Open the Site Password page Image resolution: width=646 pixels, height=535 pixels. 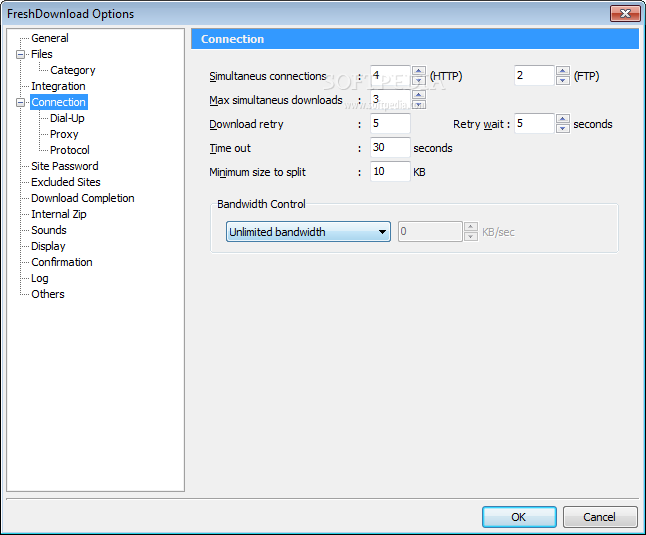[x=65, y=166]
